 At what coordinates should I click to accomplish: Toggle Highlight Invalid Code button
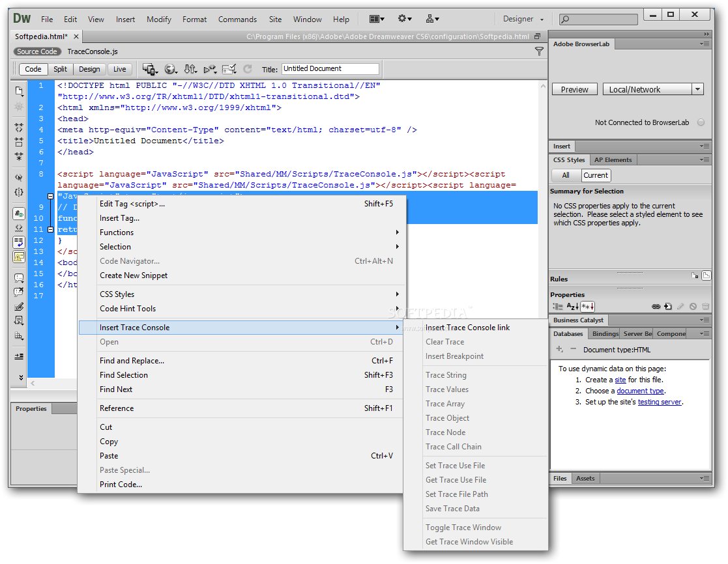click(x=18, y=228)
